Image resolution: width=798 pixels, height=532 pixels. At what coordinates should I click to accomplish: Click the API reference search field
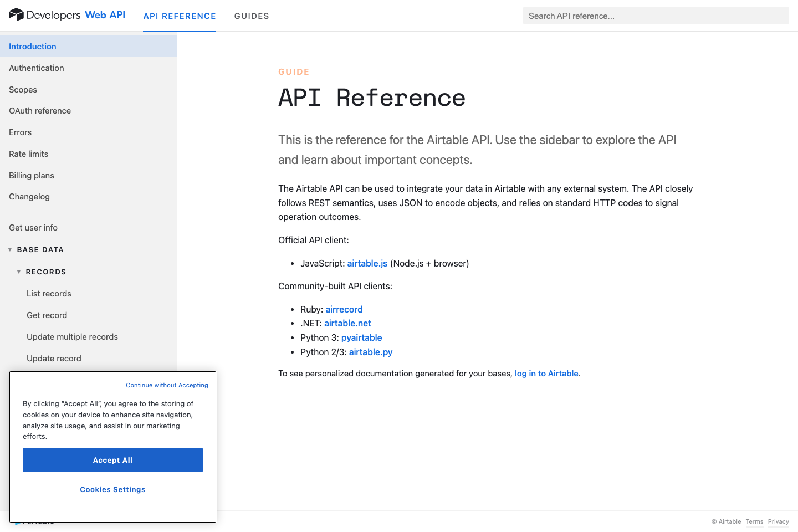point(656,16)
